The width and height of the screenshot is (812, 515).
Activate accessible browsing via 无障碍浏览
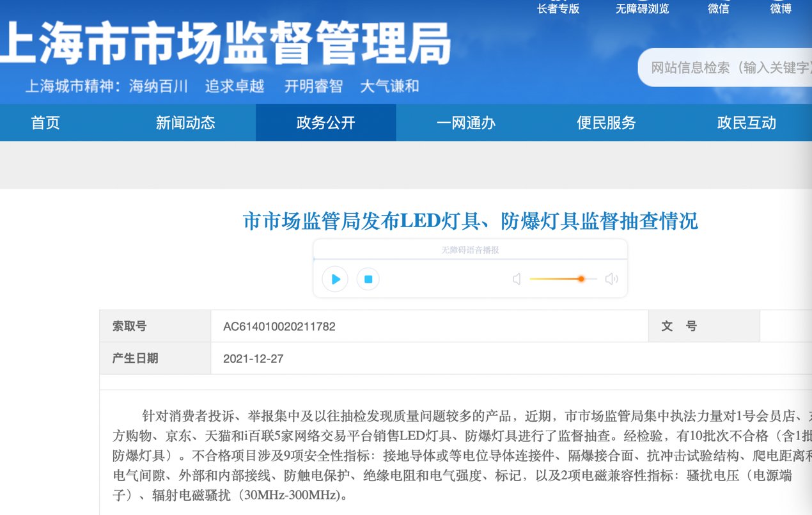(642, 9)
